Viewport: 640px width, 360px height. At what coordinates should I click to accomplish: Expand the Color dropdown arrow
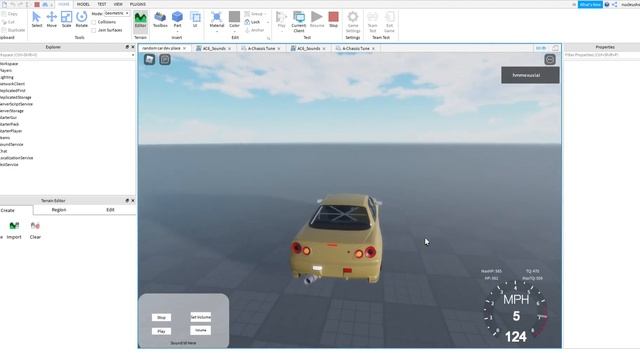[234, 31]
